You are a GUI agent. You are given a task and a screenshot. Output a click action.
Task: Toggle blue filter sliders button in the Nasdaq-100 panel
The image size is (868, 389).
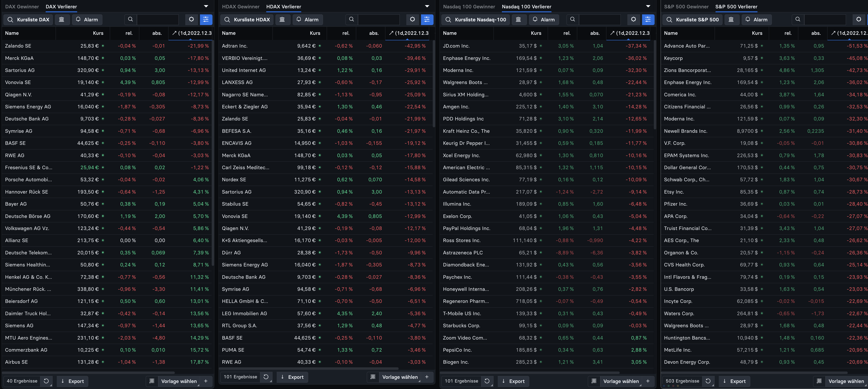click(648, 19)
